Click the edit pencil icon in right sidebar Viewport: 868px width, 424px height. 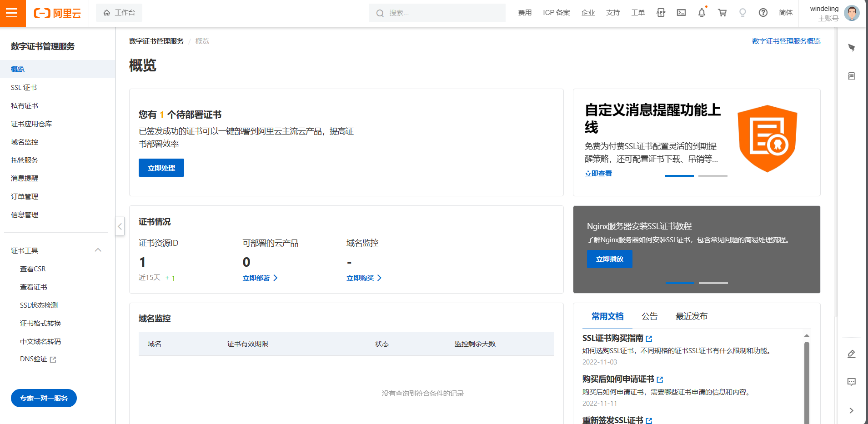(x=852, y=354)
